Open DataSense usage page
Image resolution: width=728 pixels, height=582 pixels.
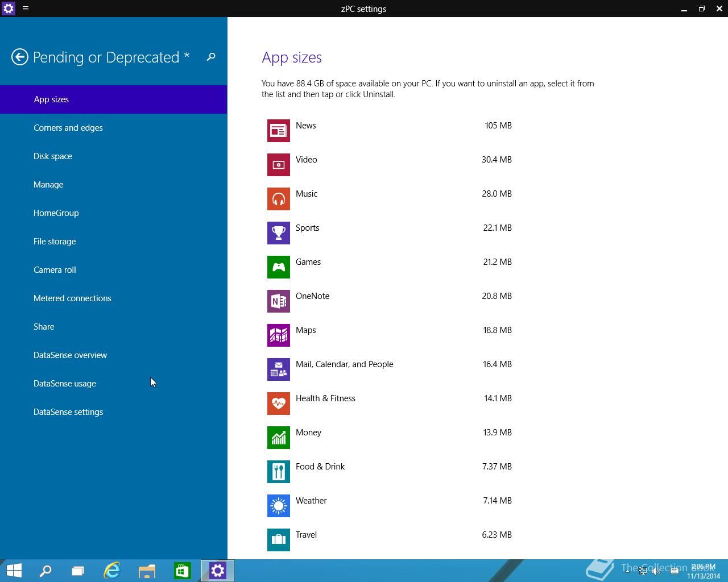pos(65,384)
